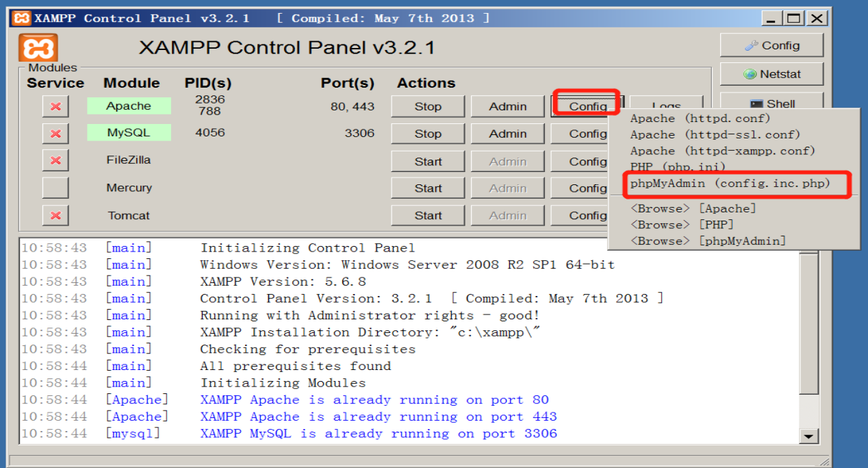Open the MySQL Config dropdown
This screenshot has width=868, height=468.
coord(580,134)
